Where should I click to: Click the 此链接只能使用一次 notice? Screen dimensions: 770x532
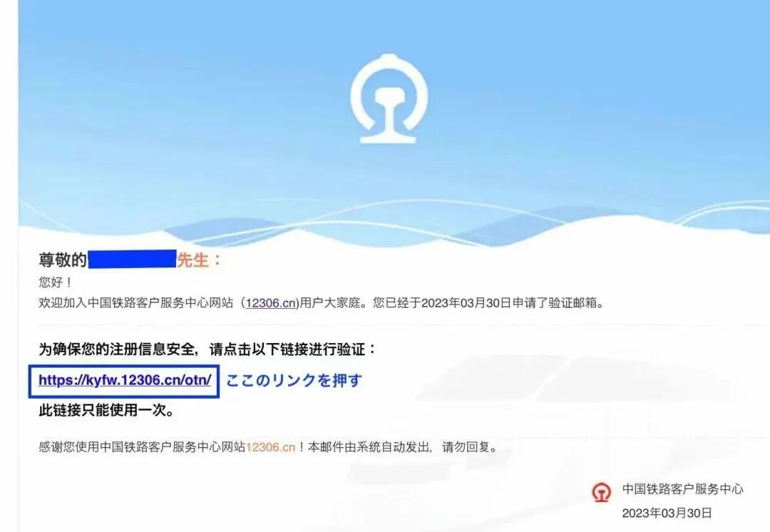click(x=106, y=409)
